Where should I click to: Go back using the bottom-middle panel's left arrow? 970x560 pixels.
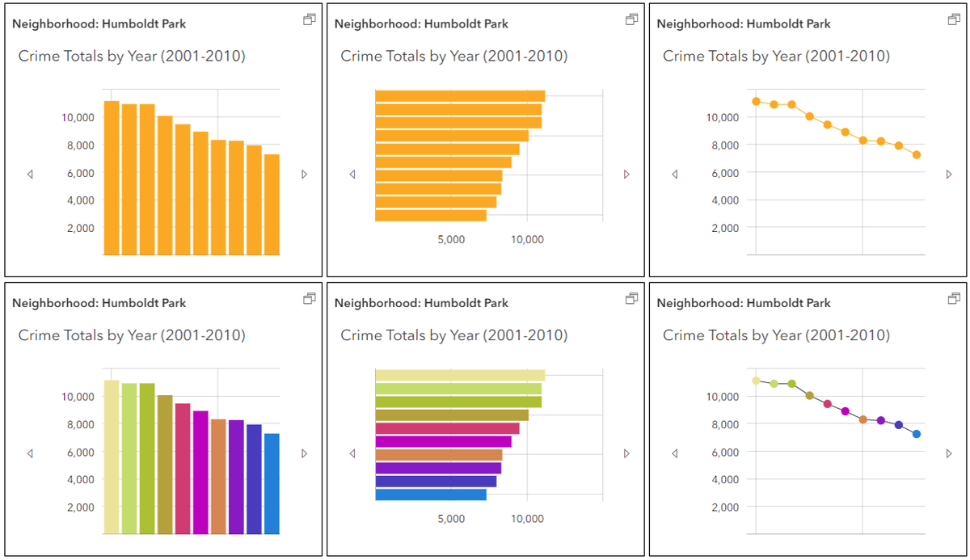coord(352,453)
